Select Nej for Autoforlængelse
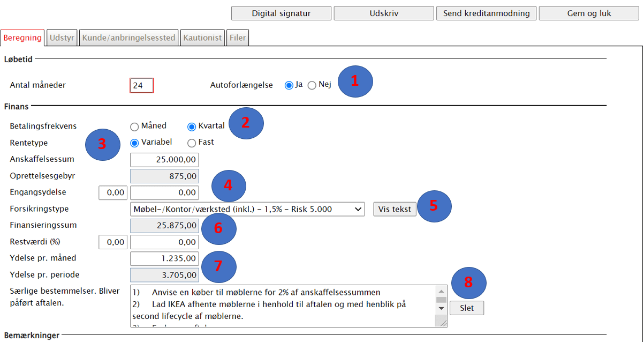 coord(312,85)
